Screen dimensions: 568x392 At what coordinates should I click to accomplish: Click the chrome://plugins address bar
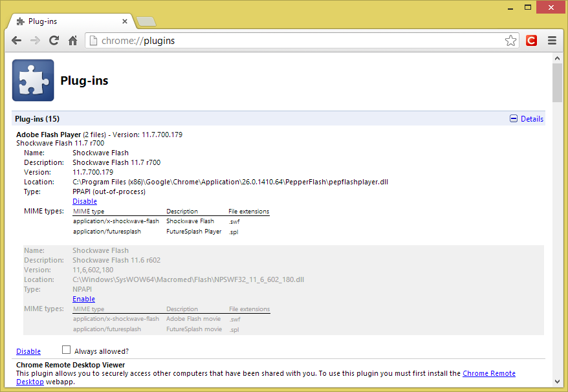tap(302, 41)
